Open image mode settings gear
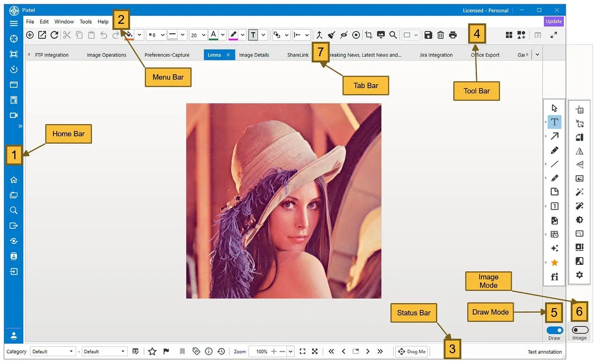The image size is (594, 364). click(x=579, y=275)
